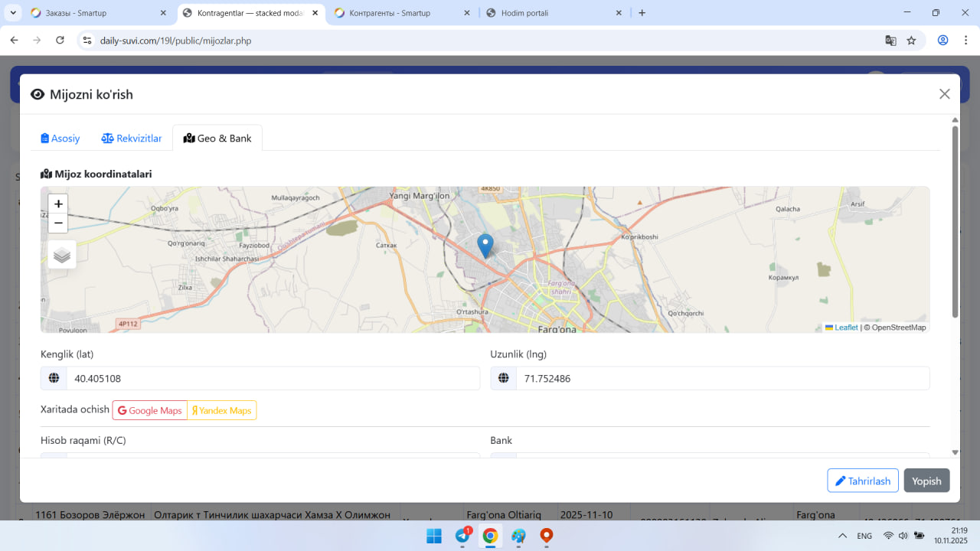Screen dimensions: 980x551
Task: Click the Tahrirlash edit button
Action: pos(863,481)
